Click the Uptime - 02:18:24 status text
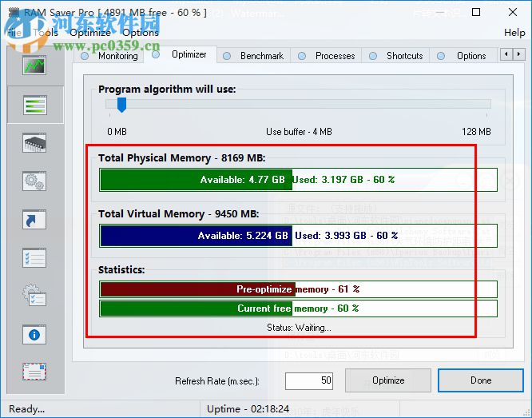The image size is (532, 418). coord(248,409)
